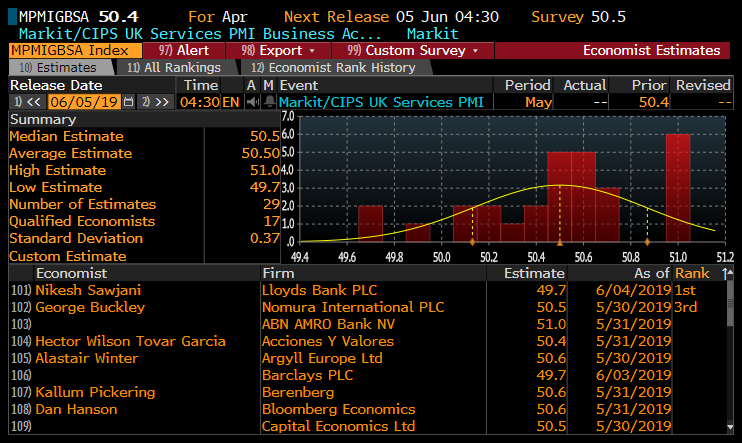742x443 pixels.
Task: Open Markit/CIPS UK Services PMI event link
Action: (x=383, y=102)
